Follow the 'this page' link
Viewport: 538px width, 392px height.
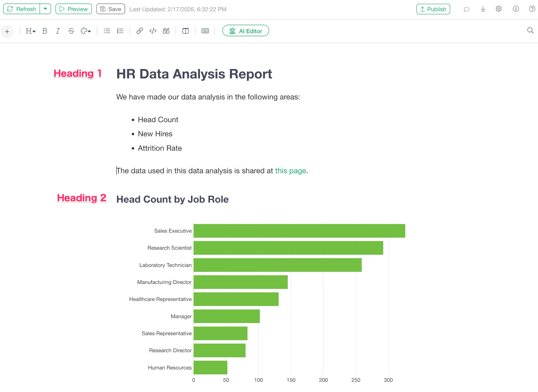(x=290, y=171)
